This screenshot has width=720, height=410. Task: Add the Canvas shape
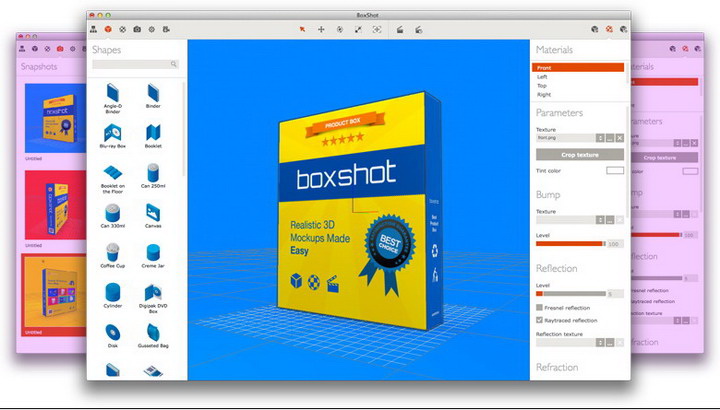click(x=153, y=216)
